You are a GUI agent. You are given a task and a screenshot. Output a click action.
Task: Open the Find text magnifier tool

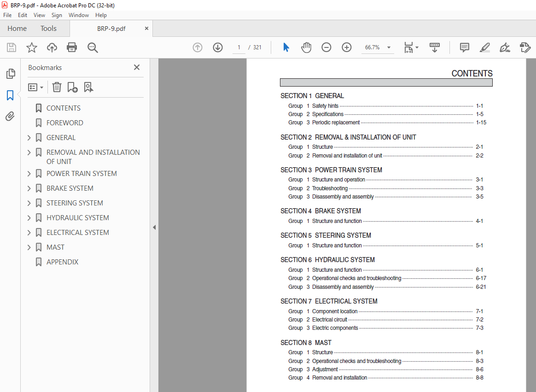(92, 47)
